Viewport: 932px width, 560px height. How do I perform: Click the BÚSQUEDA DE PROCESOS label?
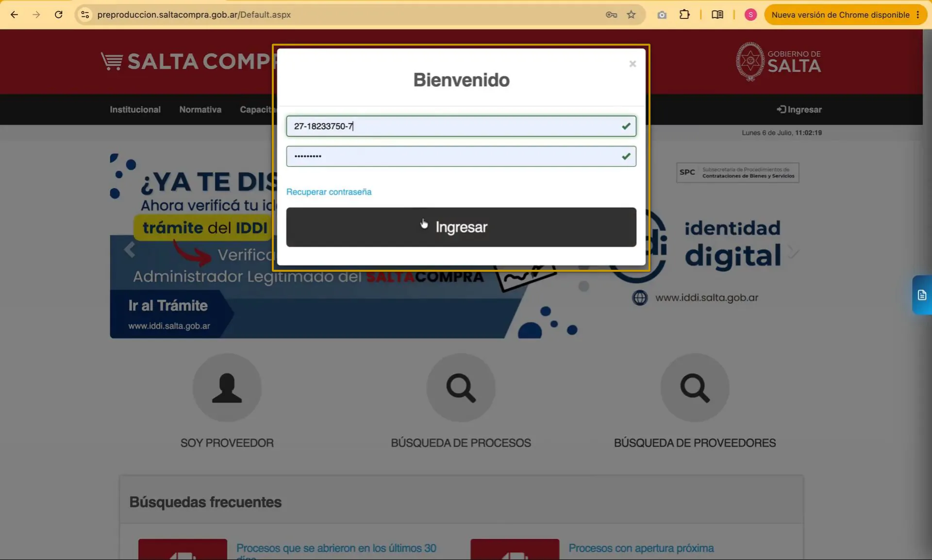(461, 443)
